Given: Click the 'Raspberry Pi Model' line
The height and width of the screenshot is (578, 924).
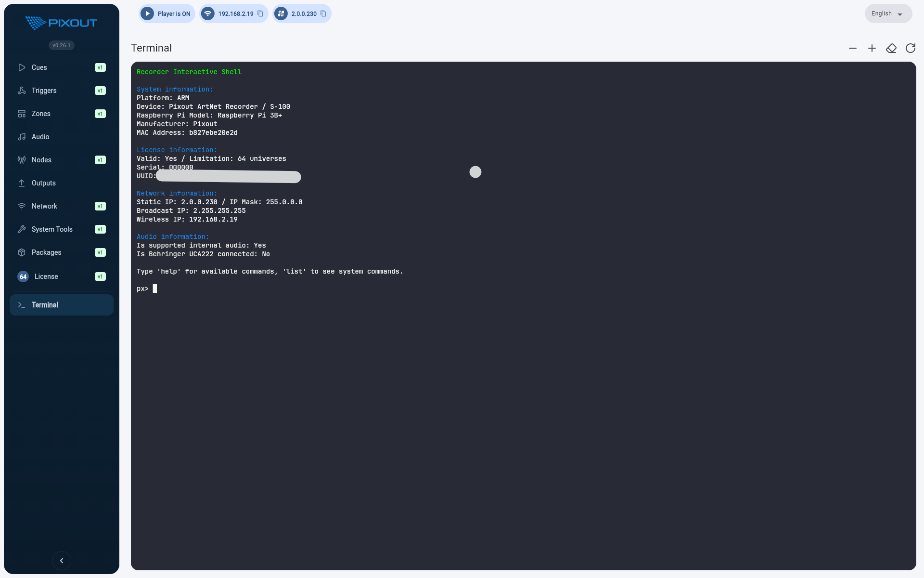Looking at the screenshot, I should (x=209, y=115).
